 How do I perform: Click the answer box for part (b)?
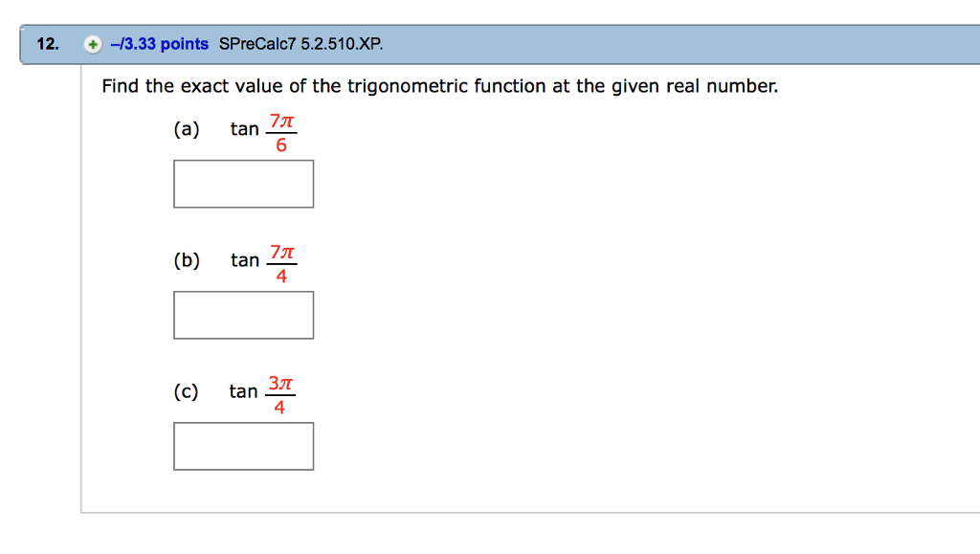[243, 314]
